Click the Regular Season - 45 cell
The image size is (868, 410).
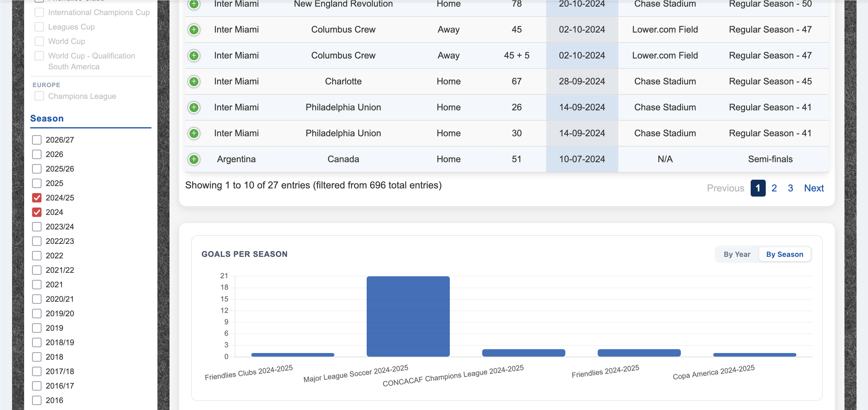click(770, 81)
